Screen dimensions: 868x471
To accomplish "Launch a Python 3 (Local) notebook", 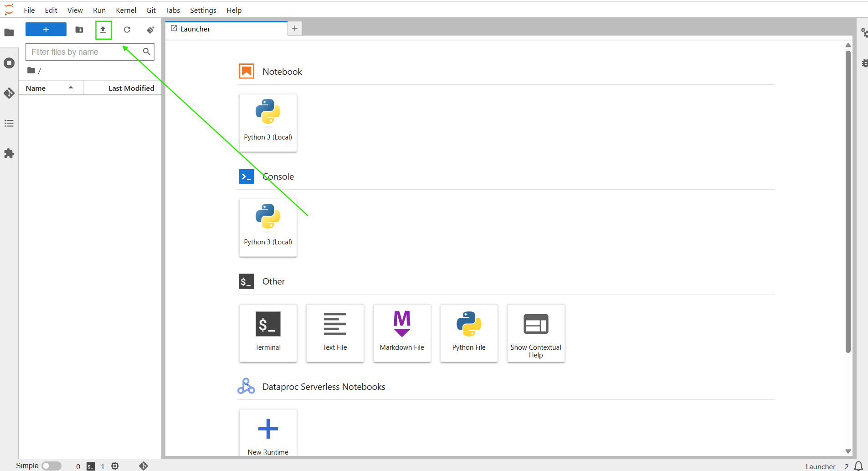I will click(268, 123).
